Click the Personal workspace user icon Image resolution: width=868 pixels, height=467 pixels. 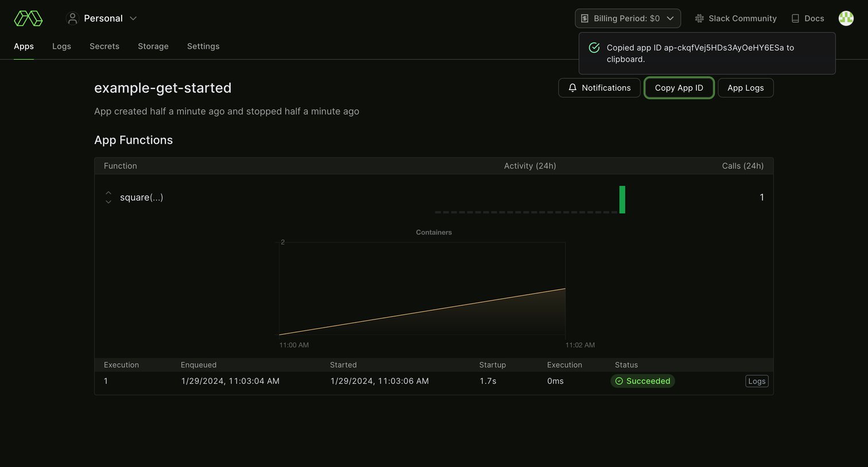click(72, 18)
